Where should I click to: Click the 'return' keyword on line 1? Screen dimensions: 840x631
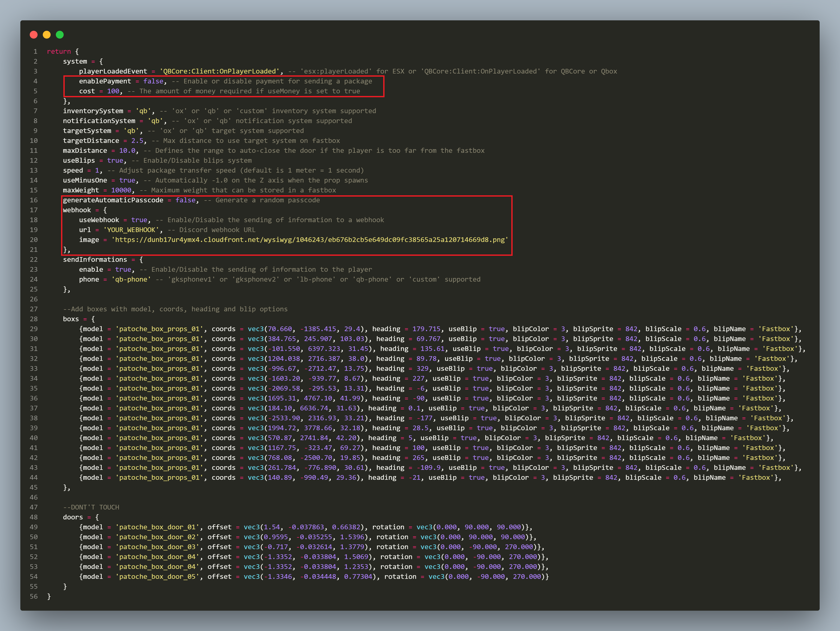tap(59, 51)
